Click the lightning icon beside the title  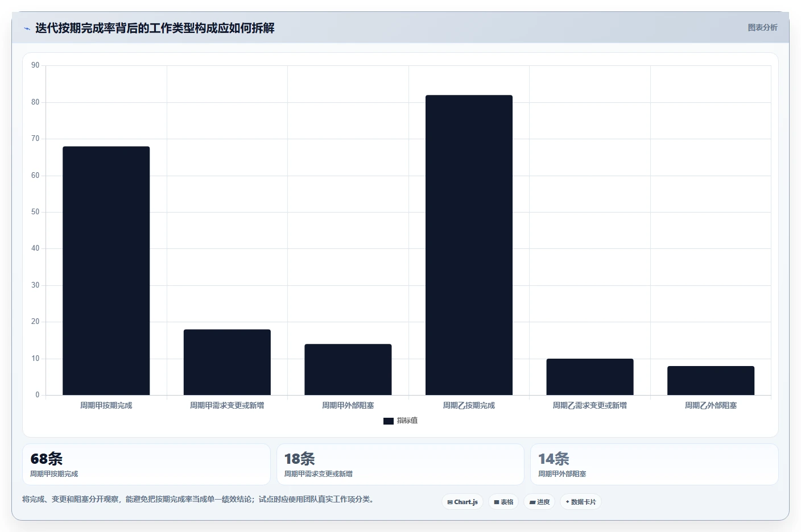pyautogui.click(x=27, y=28)
